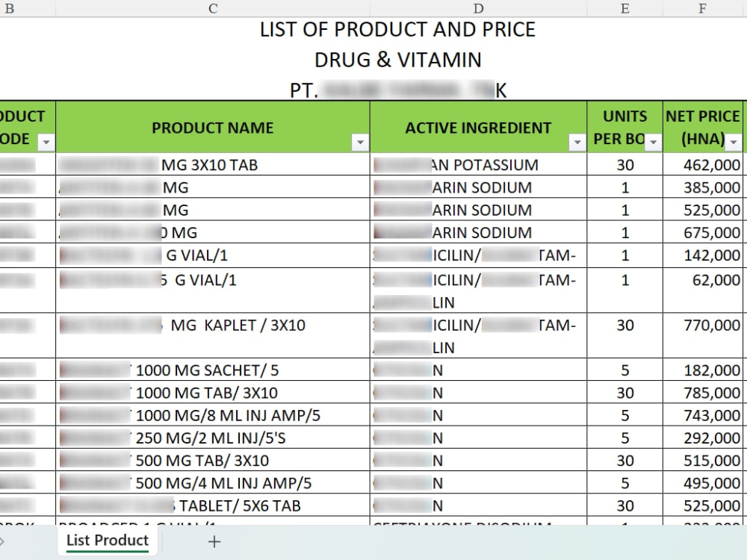
Task: Select the TABLET/ 5X6 TAB product cell
Action: [x=213, y=505]
